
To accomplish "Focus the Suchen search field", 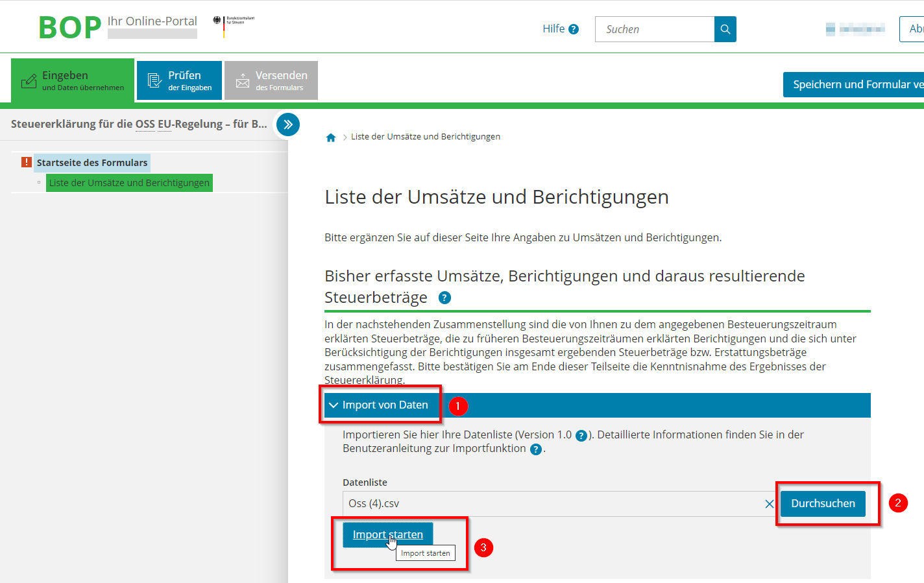I will click(x=655, y=29).
